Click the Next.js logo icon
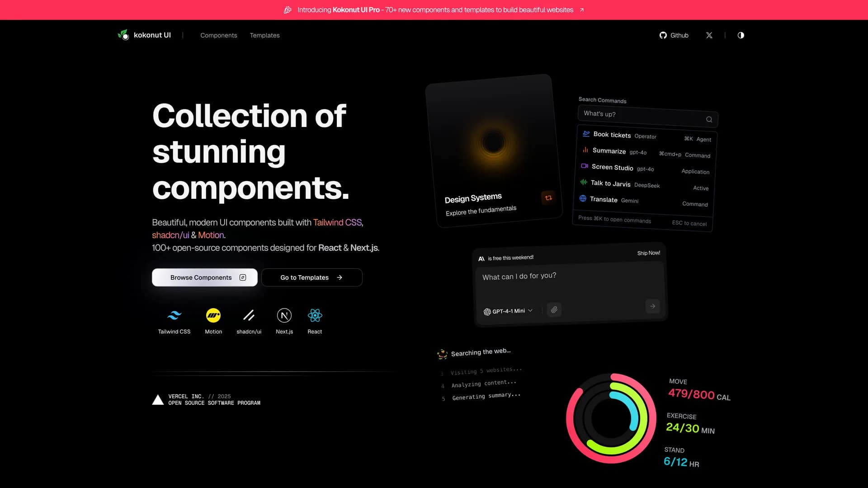 pyautogui.click(x=284, y=315)
